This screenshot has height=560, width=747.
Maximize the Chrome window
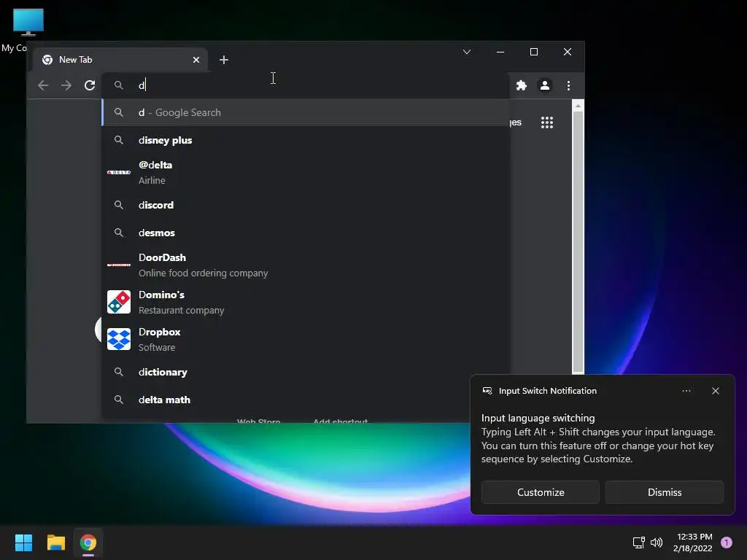pyautogui.click(x=534, y=52)
